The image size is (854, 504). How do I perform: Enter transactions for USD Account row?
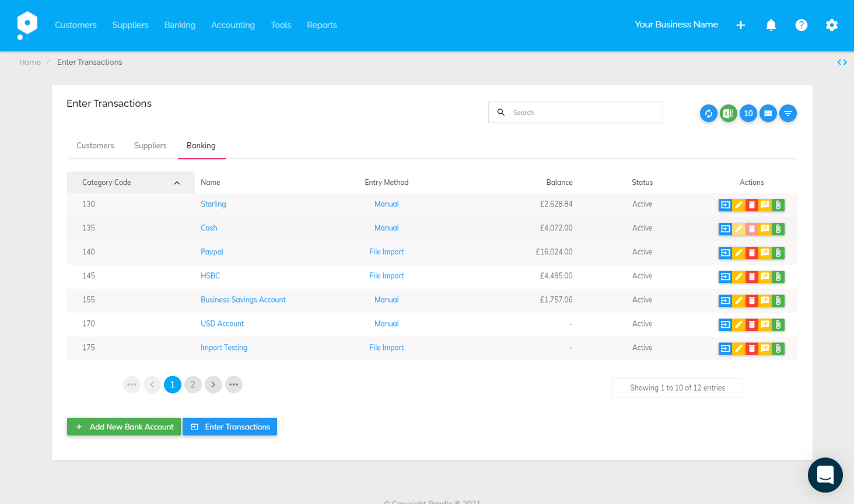click(725, 324)
